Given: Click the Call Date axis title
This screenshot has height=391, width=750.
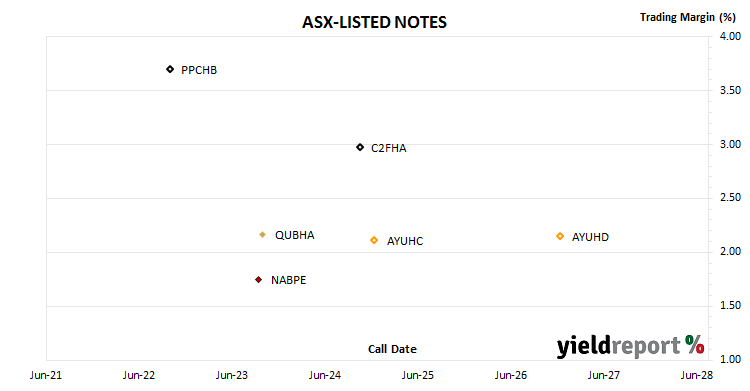Looking at the screenshot, I should pyautogui.click(x=392, y=349).
